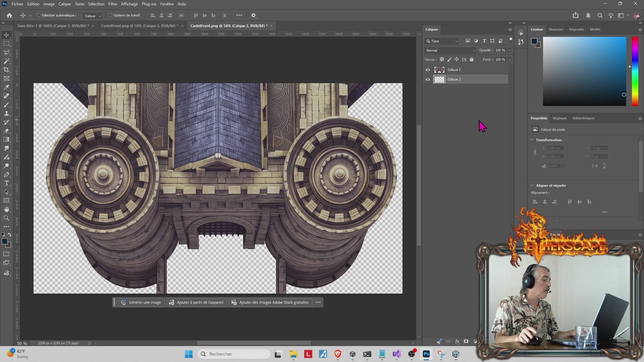Click the Share icon in the top bar

(x=576, y=15)
